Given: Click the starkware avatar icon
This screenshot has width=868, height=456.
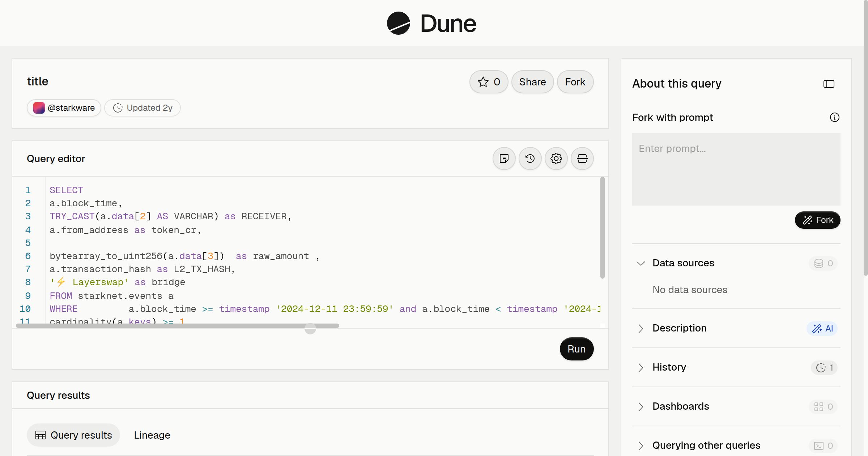Looking at the screenshot, I should pyautogui.click(x=39, y=108).
